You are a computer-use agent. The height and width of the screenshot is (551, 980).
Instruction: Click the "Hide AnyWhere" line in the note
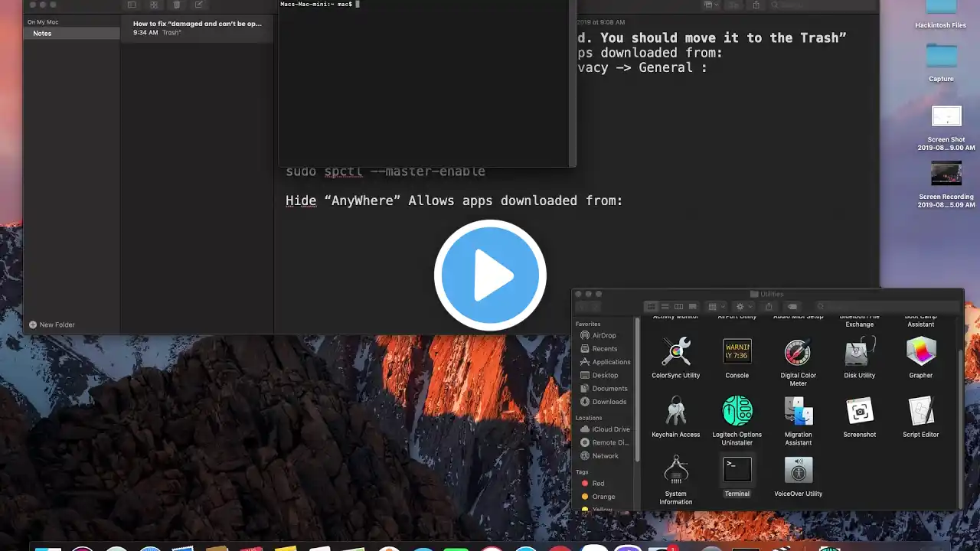(x=454, y=201)
